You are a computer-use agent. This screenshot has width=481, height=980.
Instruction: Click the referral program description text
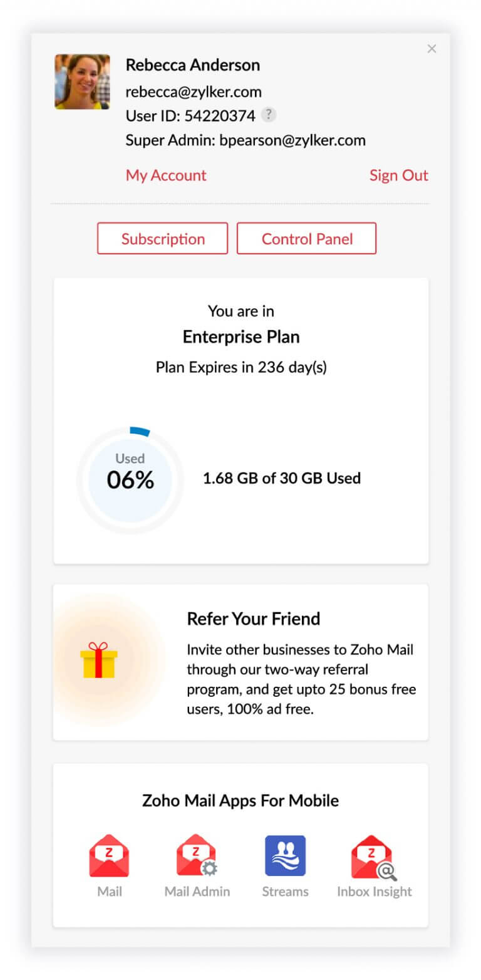pos(301,680)
